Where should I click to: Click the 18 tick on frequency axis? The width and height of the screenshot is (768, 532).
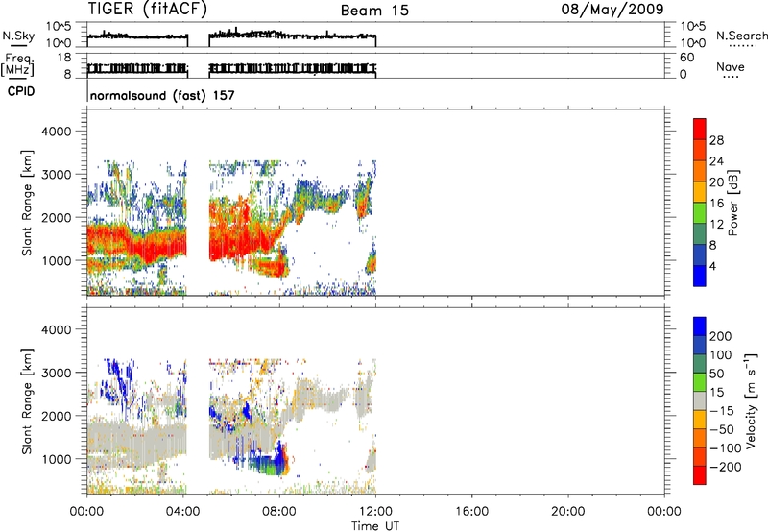click(x=64, y=58)
